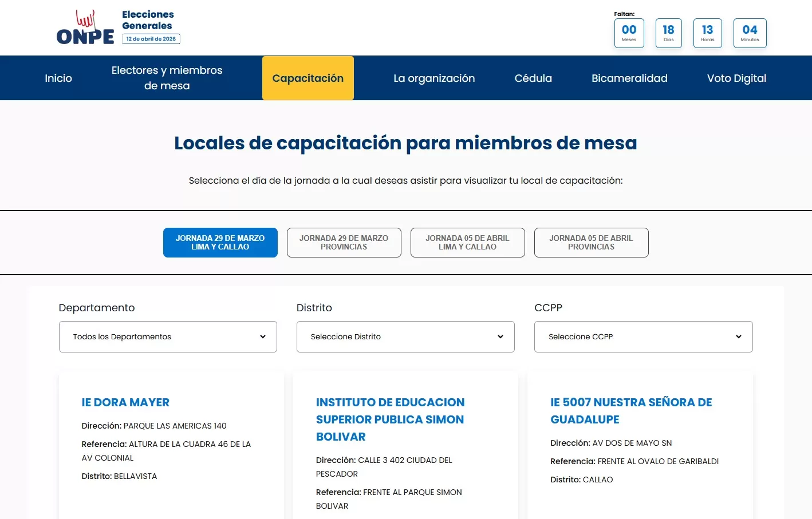Viewport: 812px width, 519px height.
Task: Open the Distrito dropdown
Action: (405, 336)
